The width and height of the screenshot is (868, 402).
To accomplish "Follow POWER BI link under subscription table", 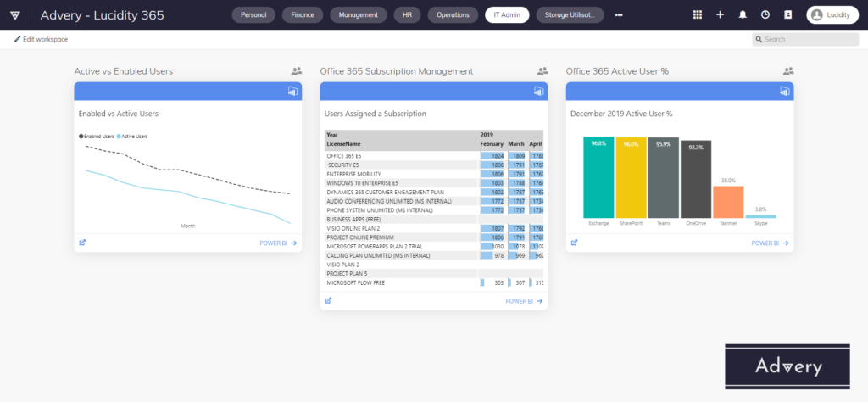I will pyautogui.click(x=524, y=301).
